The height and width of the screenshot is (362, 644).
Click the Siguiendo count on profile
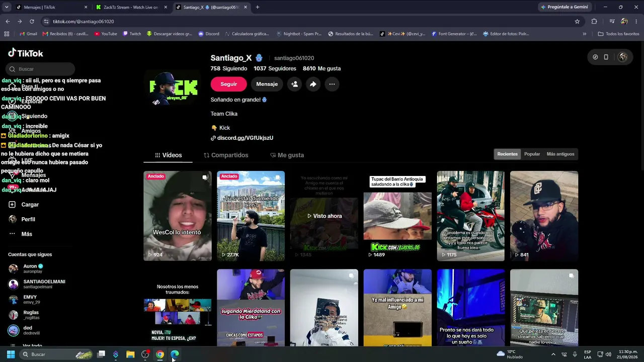pyautogui.click(x=229, y=68)
